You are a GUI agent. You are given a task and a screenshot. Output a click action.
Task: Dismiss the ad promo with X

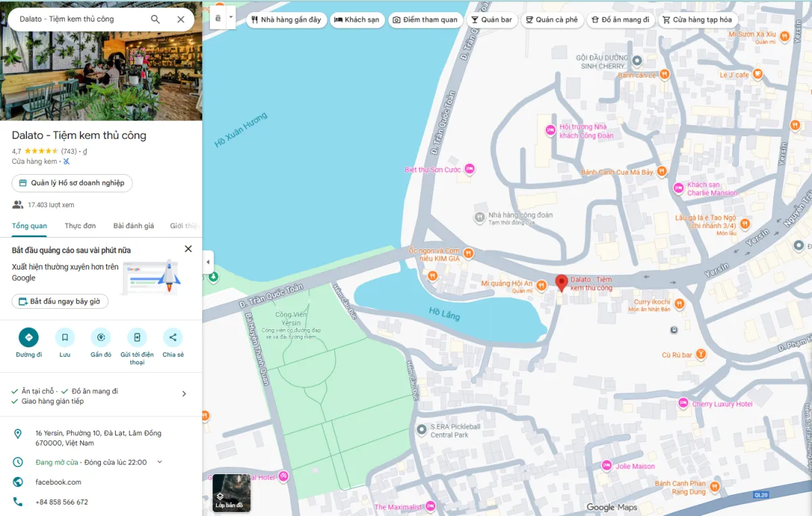(x=188, y=249)
